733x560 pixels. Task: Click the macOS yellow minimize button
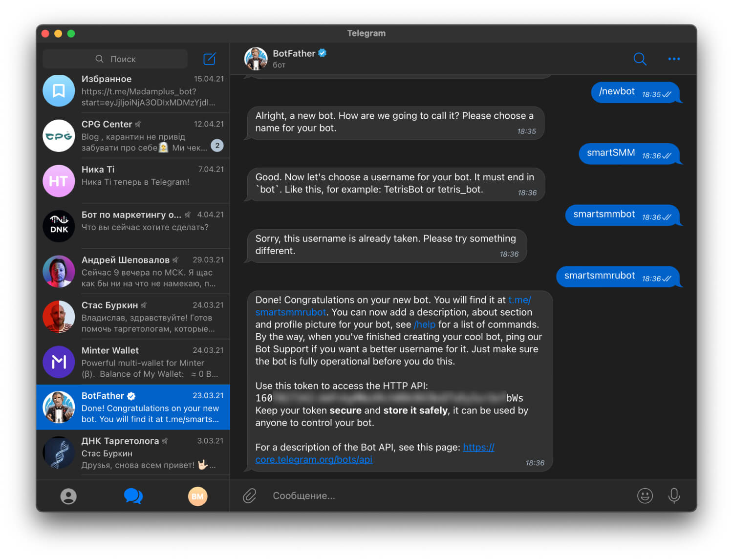click(x=58, y=33)
